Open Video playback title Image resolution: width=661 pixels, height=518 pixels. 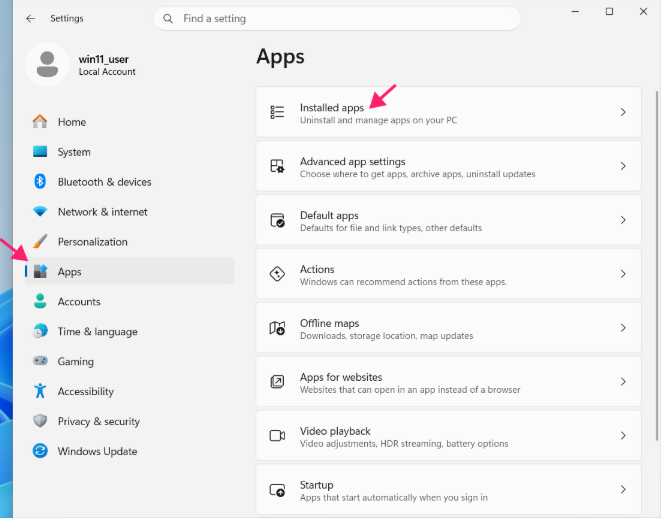pos(335,431)
